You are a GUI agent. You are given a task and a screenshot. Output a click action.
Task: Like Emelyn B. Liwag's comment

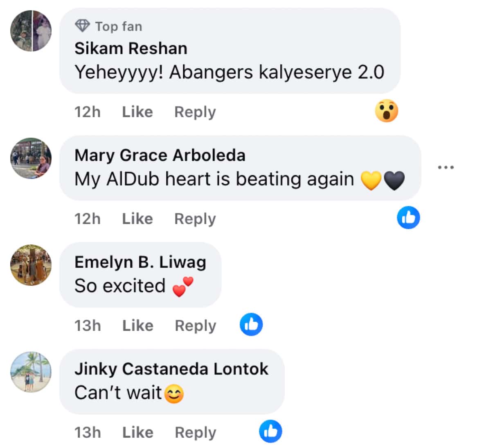pos(138,325)
